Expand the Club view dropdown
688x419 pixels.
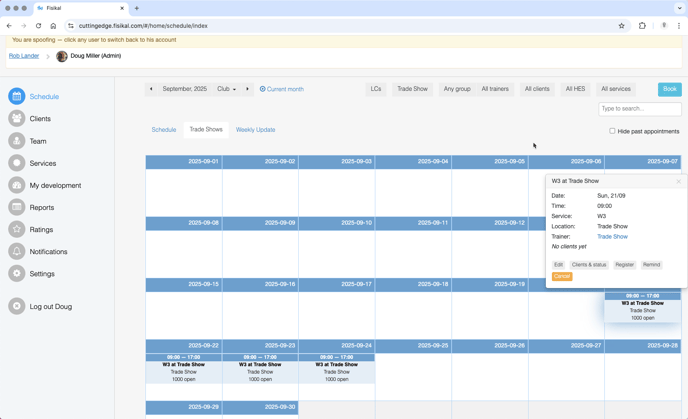227,89
